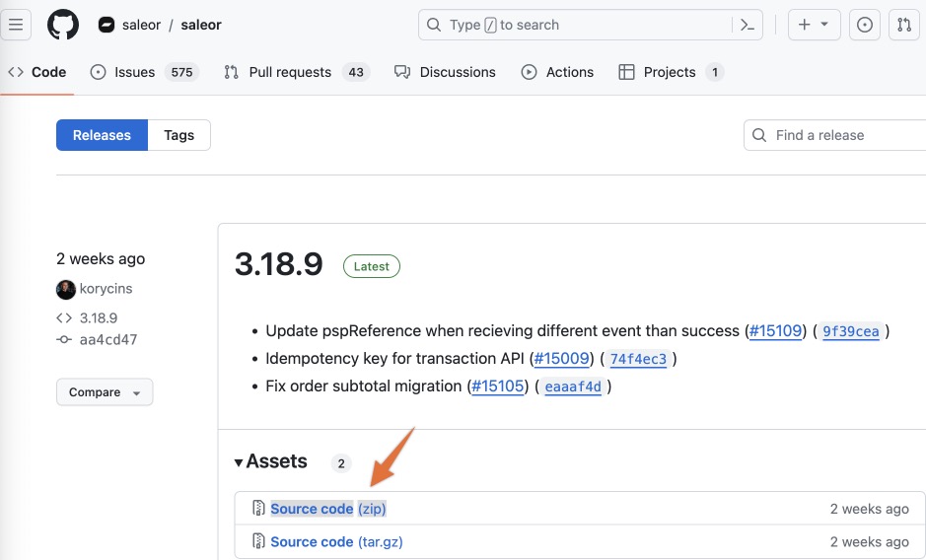
Task: Click the zip file icon
Action: click(x=258, y=508)
